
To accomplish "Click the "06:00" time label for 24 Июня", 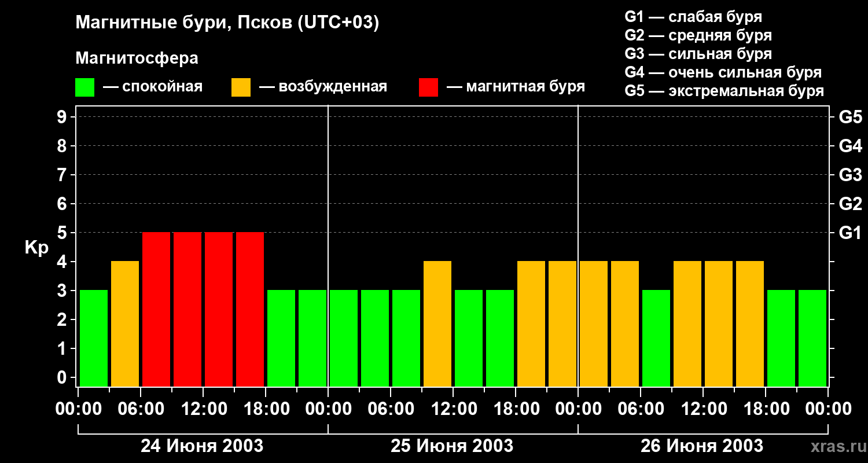I will (x=141, y=409).
